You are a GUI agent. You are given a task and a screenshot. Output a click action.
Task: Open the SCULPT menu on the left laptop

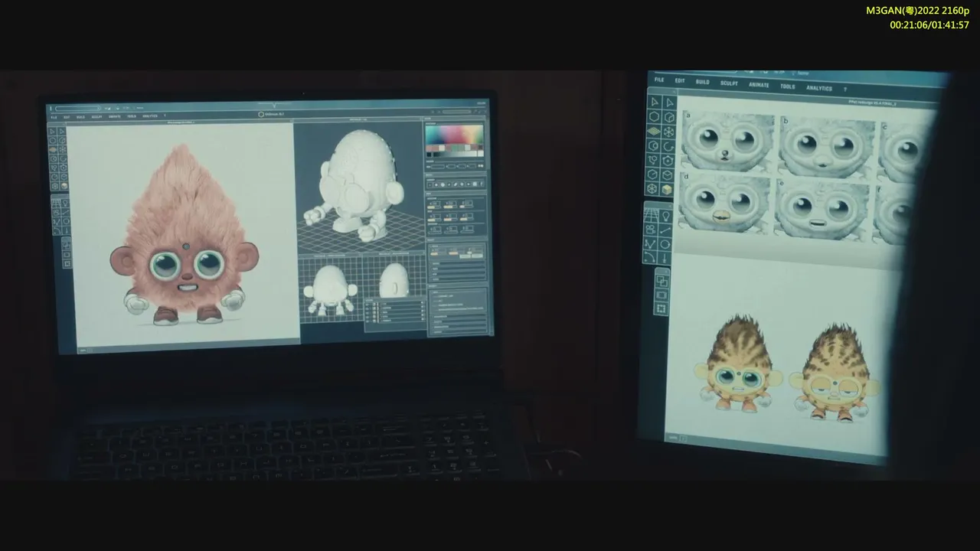[x=96, y=117]
